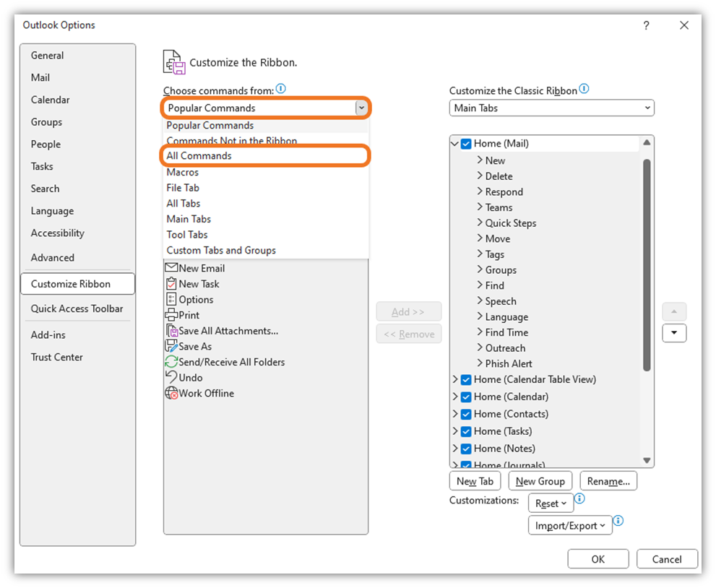Click the ribbon tree scroll-up arrow
Viewport: 716px width, 588px height.
point(647,142)
